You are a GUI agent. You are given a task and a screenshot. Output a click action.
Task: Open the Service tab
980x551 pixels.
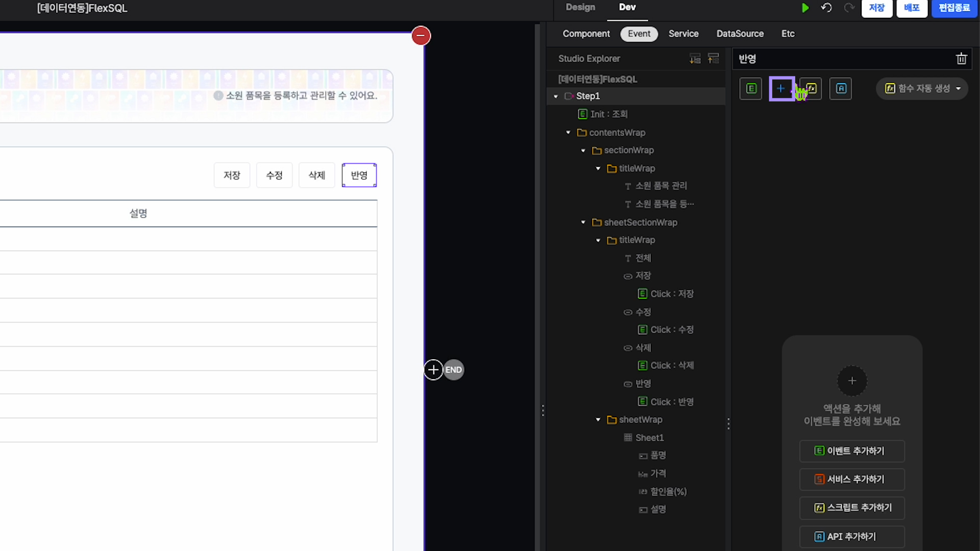point(683,34)
